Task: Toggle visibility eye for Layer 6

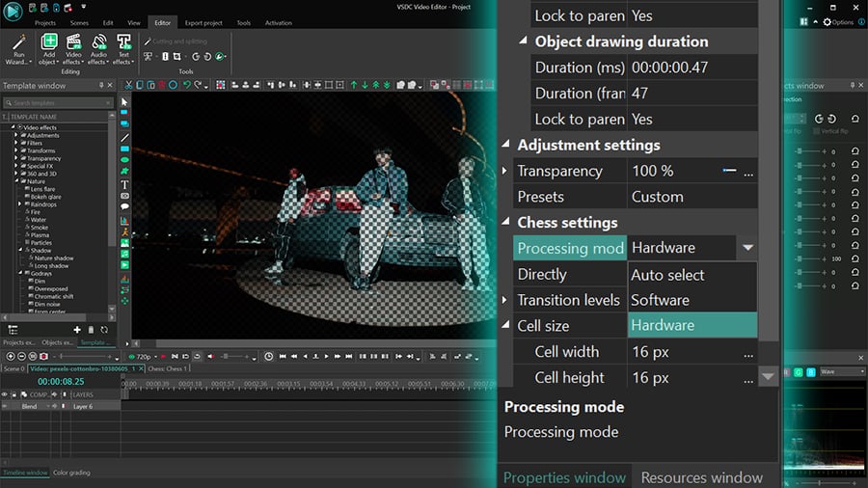Action: coord(5,406)
